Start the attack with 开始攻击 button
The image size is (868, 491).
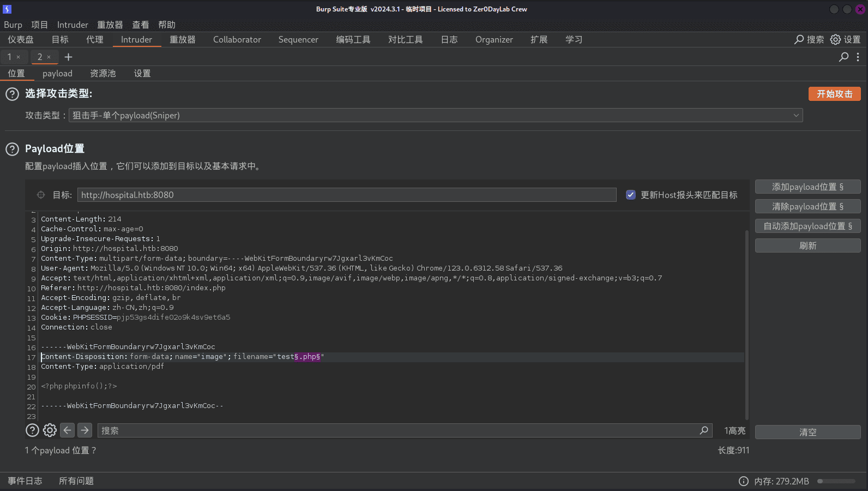(835, 94)
